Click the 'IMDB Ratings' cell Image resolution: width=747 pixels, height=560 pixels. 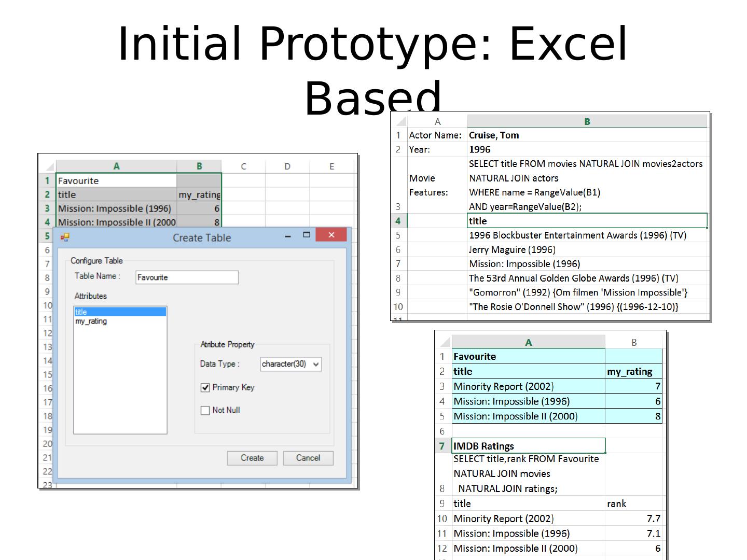point(529,446)
